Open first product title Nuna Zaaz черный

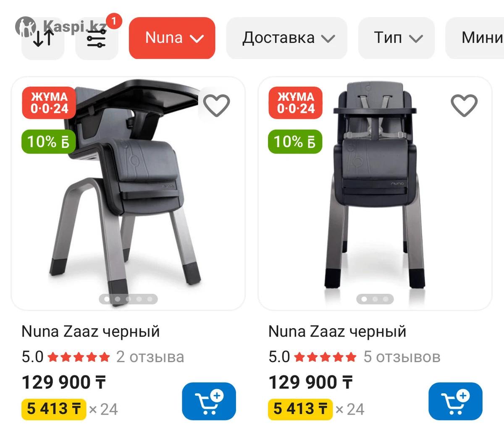tap(91, 332)
